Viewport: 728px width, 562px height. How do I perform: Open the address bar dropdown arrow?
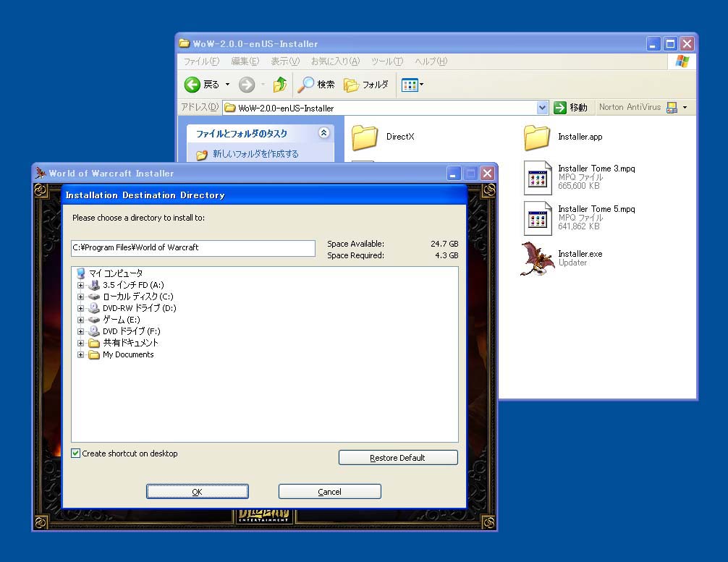pos(543,108)
